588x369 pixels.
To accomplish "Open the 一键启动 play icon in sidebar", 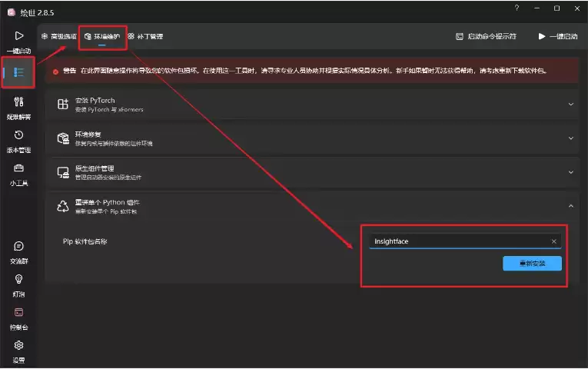I will pyautogui.click(x=18, y=35).
